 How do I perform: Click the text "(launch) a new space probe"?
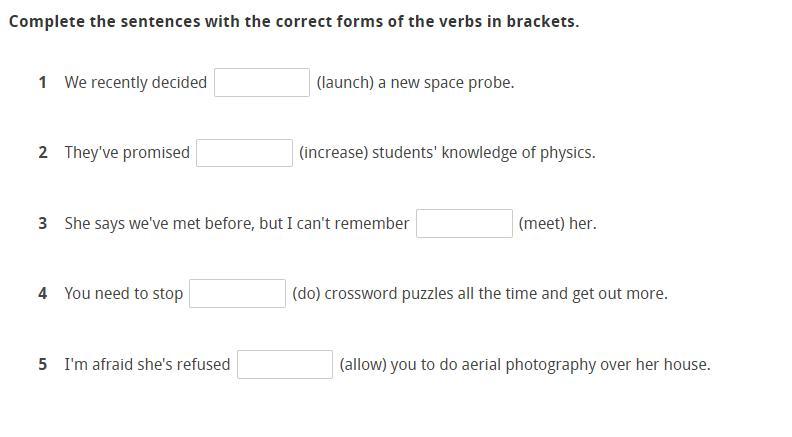415,83
